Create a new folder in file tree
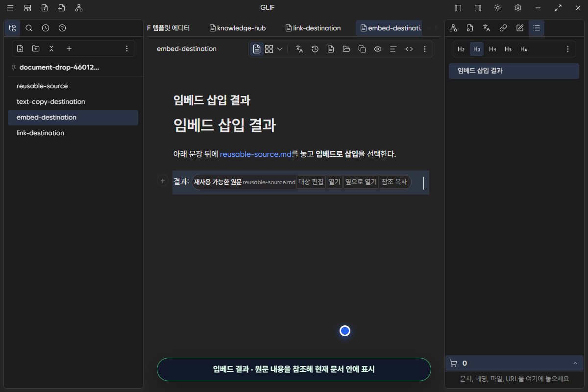This screenshot has height=392, width=588. (36, 49)
